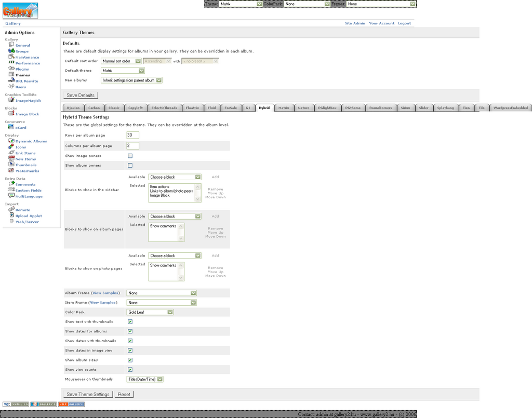Open Mouseover on thumbnails dropdown

pyautogui.click(x=145, y=379)
